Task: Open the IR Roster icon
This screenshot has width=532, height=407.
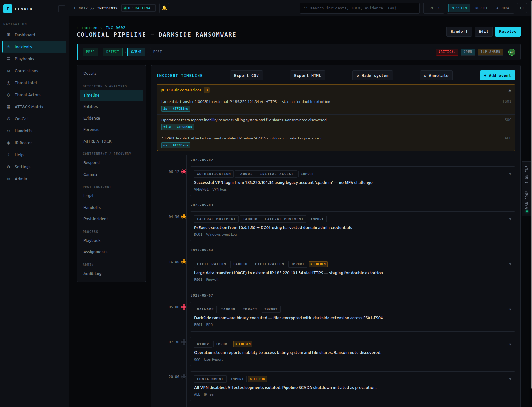Action: (x=9, y=143)
